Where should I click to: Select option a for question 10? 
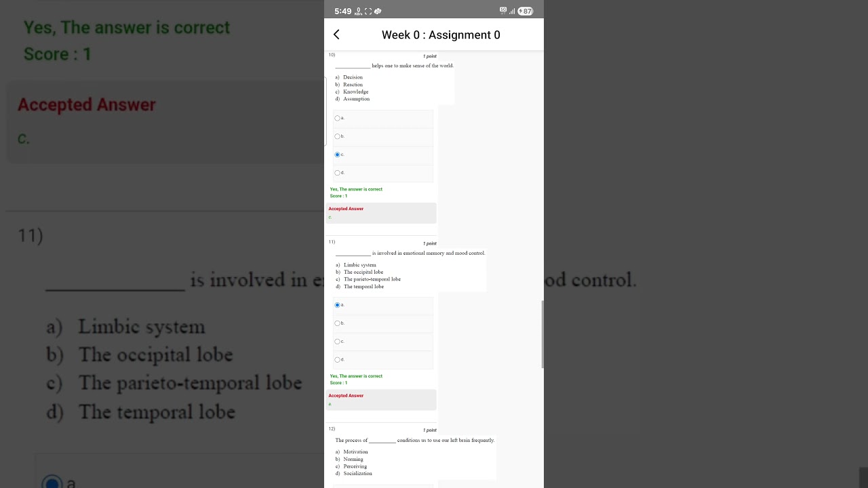(x=337, y=118)
